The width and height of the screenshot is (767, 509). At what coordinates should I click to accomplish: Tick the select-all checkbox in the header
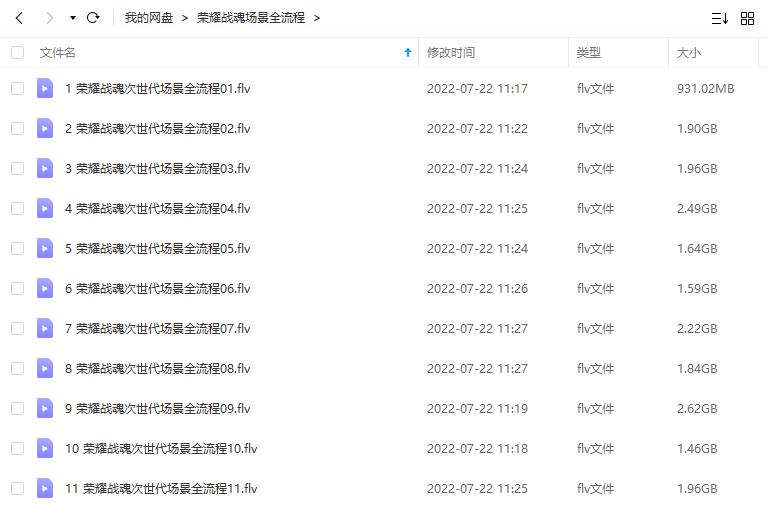tap(18, 52)
